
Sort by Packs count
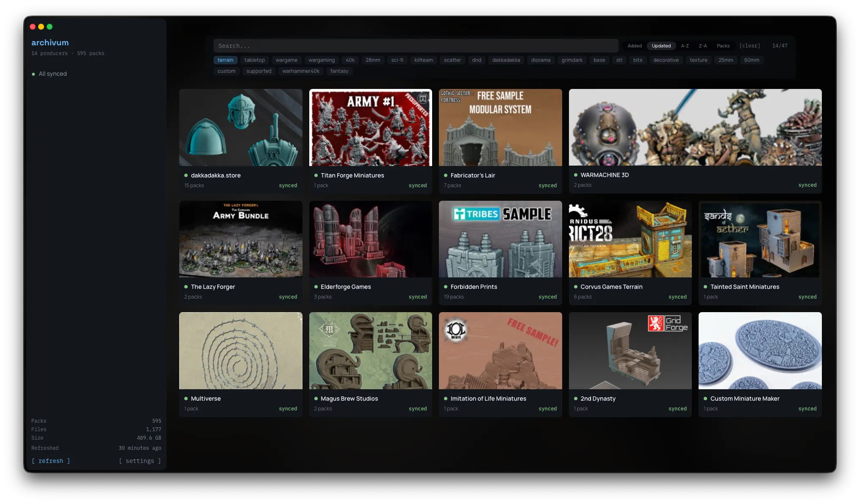coord(723,46)
